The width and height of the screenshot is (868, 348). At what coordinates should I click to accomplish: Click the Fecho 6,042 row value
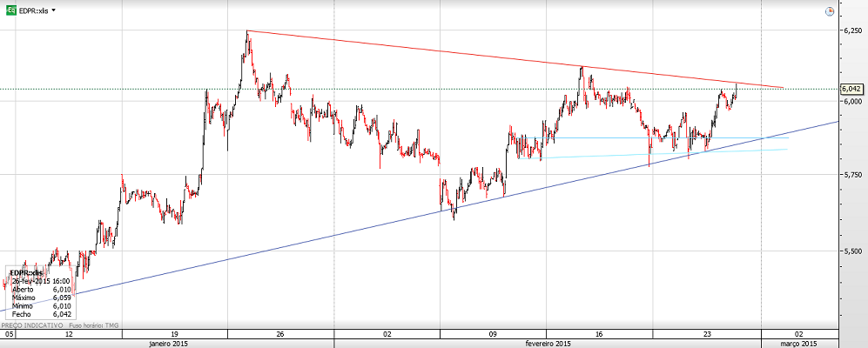pyautogui.click(x=61, y=314)
